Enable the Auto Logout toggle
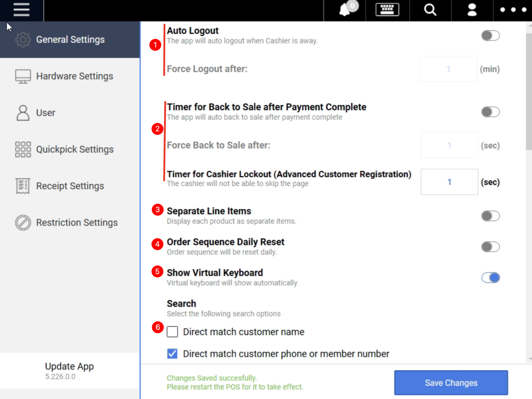 pyautogui.click(x=490, y=35)
